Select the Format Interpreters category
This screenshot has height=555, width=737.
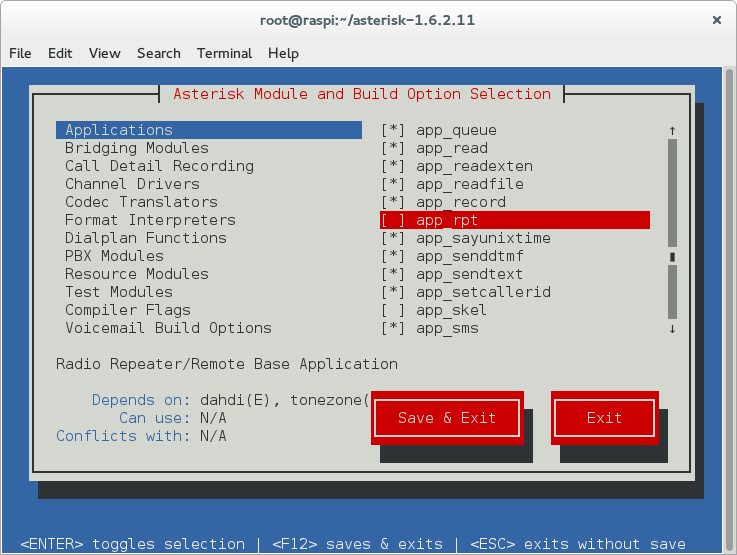point(150,220)
